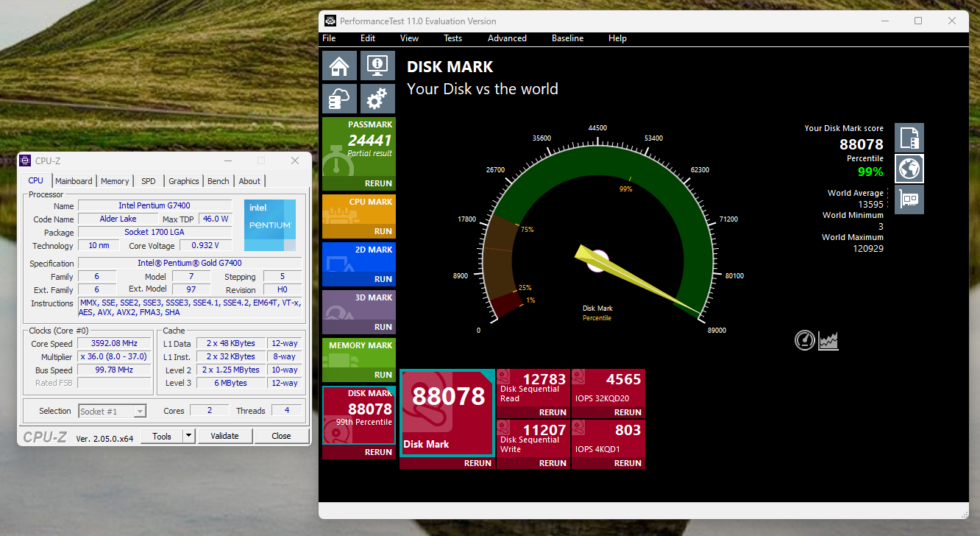980x536 pixels.
Task: Rerun the Disk Sequential Write test
Action: 553,463
